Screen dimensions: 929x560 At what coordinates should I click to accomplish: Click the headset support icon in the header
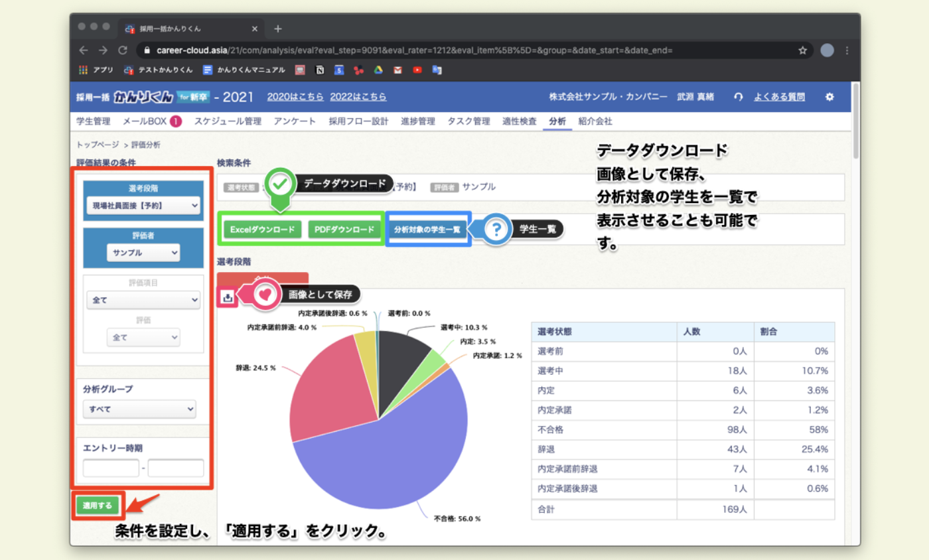[738, 97]
